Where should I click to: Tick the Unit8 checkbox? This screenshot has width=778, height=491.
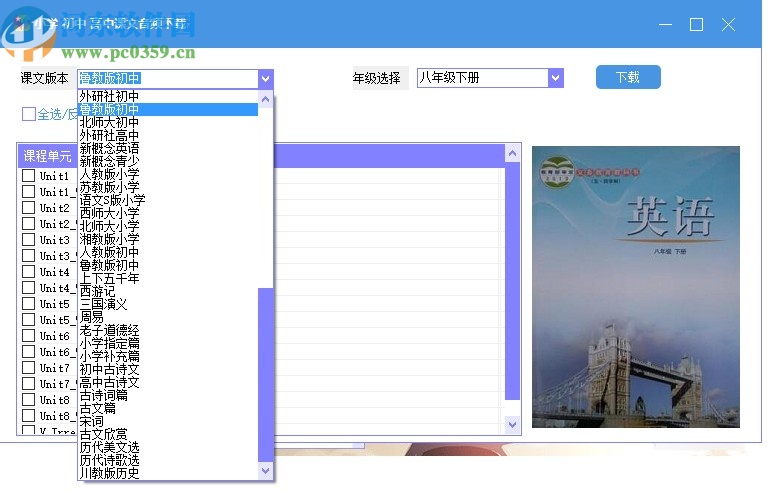click(29, 400)
